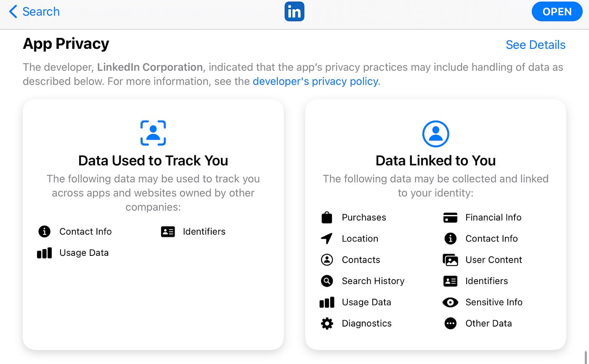Click 'Other Data' label
589x364 pixels.
pos(489,323)
